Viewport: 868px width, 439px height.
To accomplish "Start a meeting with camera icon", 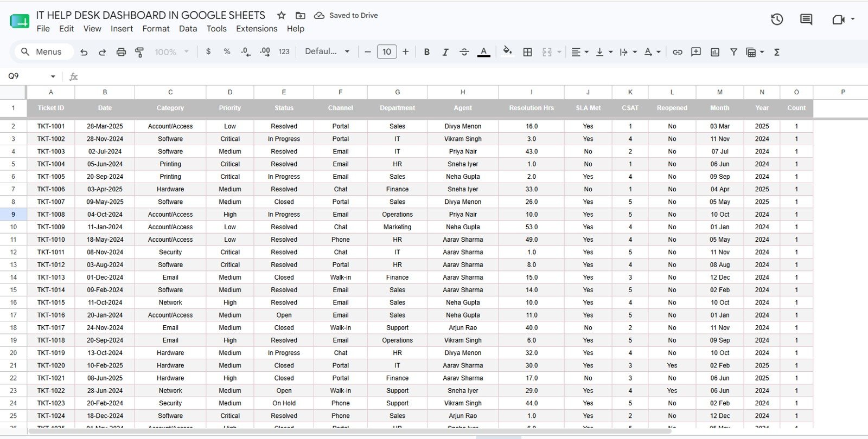I will coord(839,20).
